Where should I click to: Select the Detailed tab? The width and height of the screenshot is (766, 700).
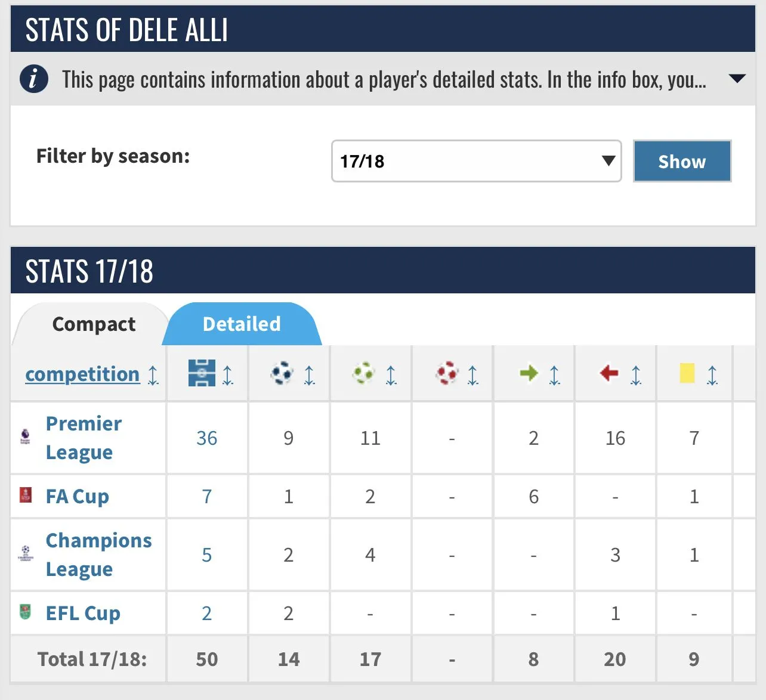pos(242,324)
